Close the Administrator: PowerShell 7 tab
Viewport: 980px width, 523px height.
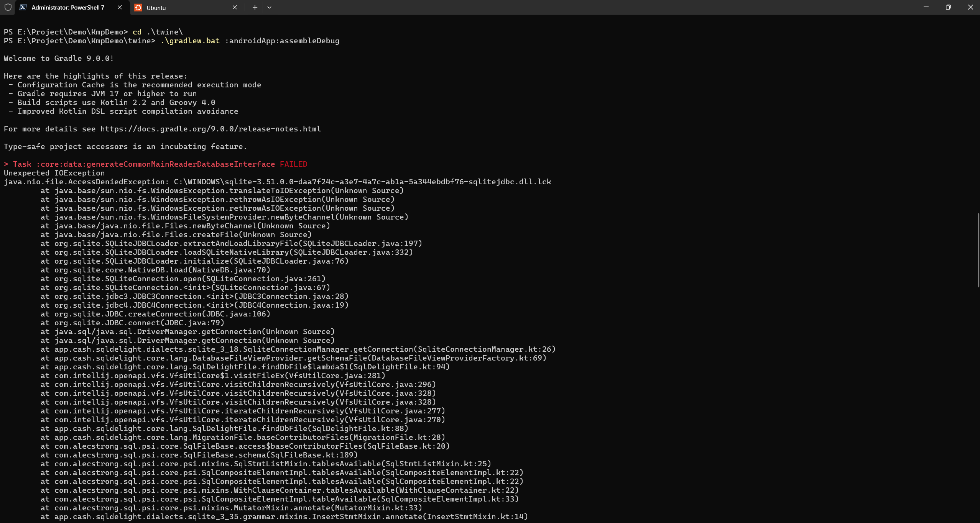tap(120, 7)
